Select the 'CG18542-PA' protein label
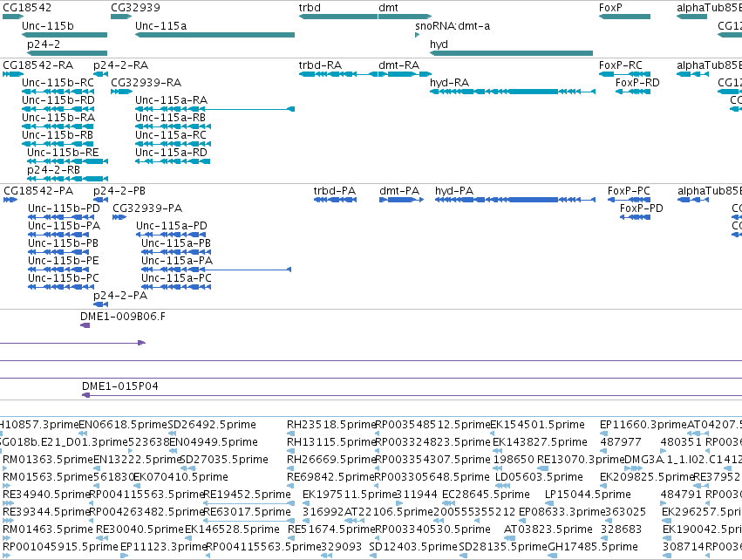The image size is (742, 560). click(38, 191)
